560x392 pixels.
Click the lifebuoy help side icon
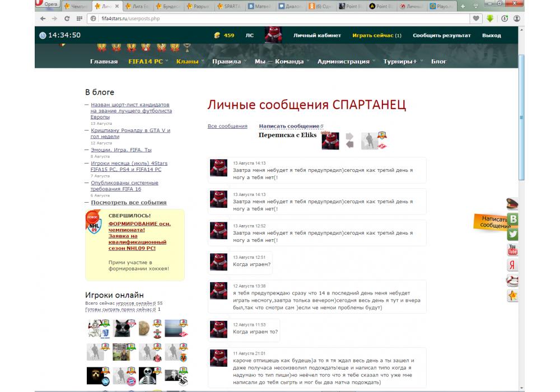pos(512,280)
